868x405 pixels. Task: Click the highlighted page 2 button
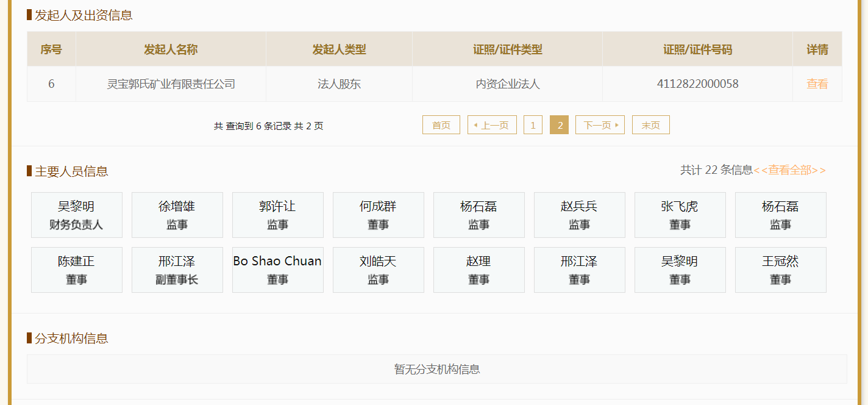559,125
